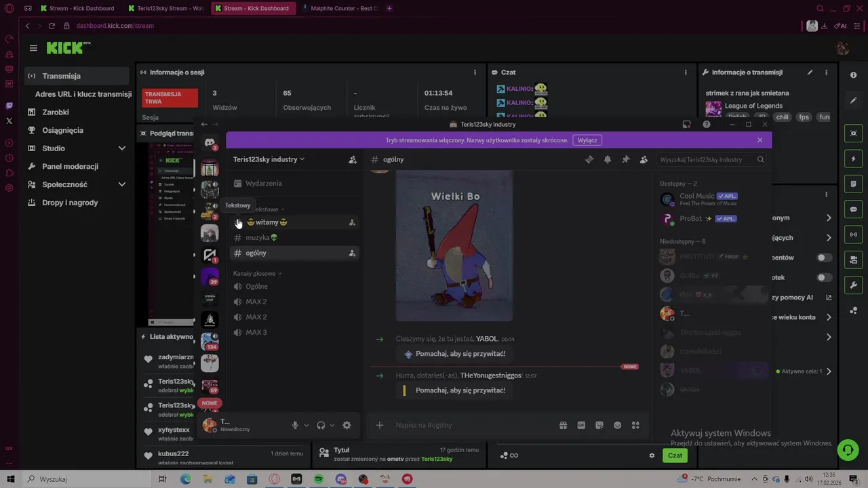
Task: Reload page in Opera browser
Action: pos(52,26)
